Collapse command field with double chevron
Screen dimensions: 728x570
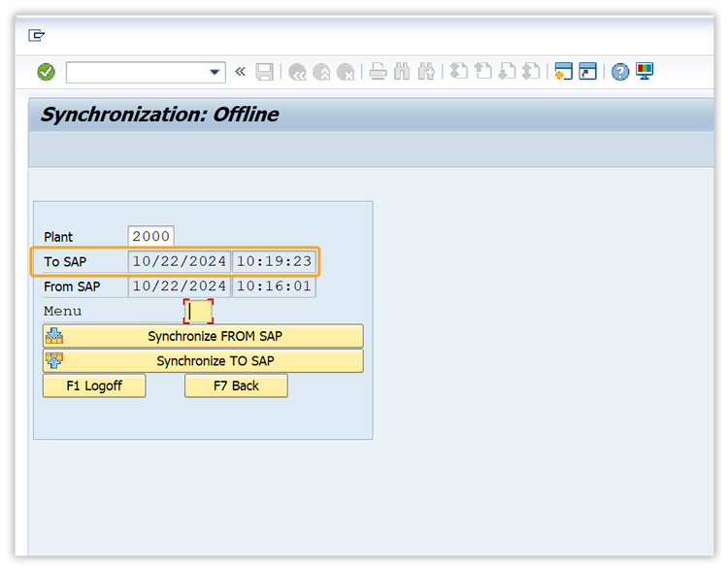pos(240,72)
